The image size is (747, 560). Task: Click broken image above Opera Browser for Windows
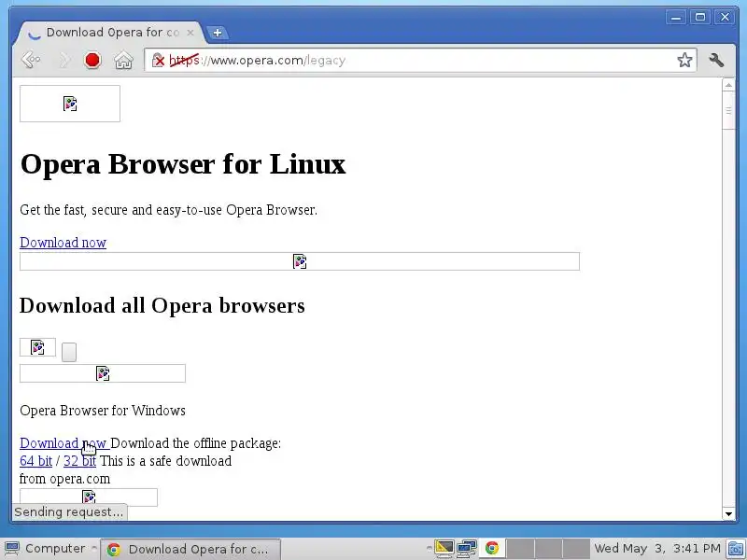[103, 373]
